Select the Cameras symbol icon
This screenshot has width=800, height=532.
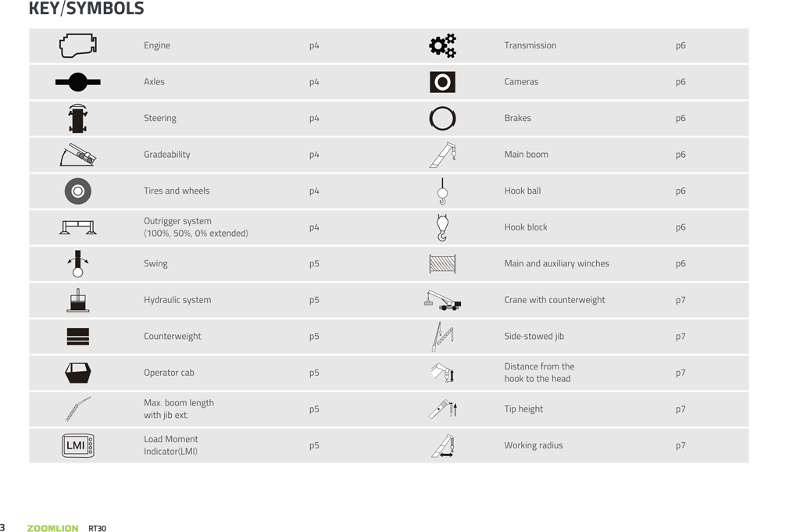point(442,82)
